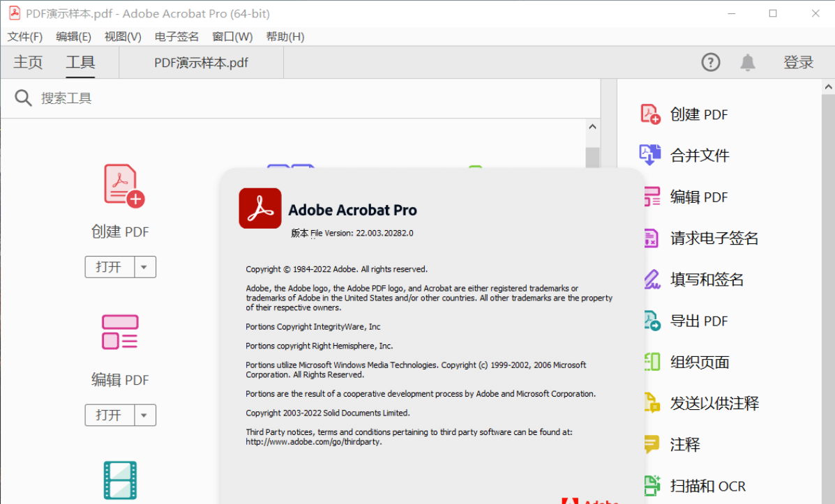Open help via the question mark icon
The width and height of the screenshot is (835, 504).
coord(710,62)
